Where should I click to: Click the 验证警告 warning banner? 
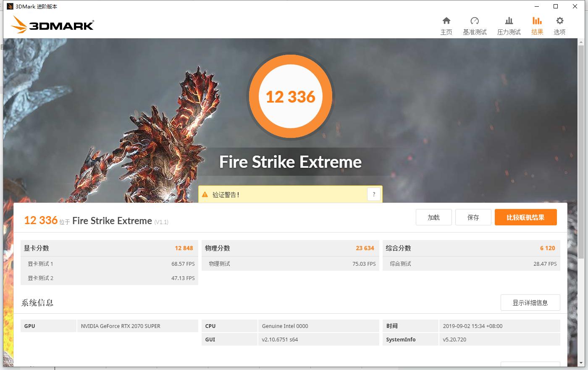click(x=290, y=194)
